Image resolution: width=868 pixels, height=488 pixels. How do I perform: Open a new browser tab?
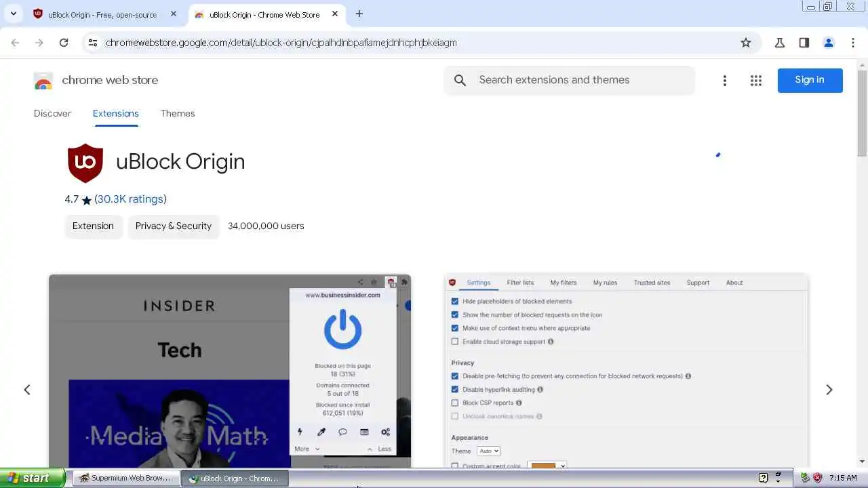click(359, 14)
